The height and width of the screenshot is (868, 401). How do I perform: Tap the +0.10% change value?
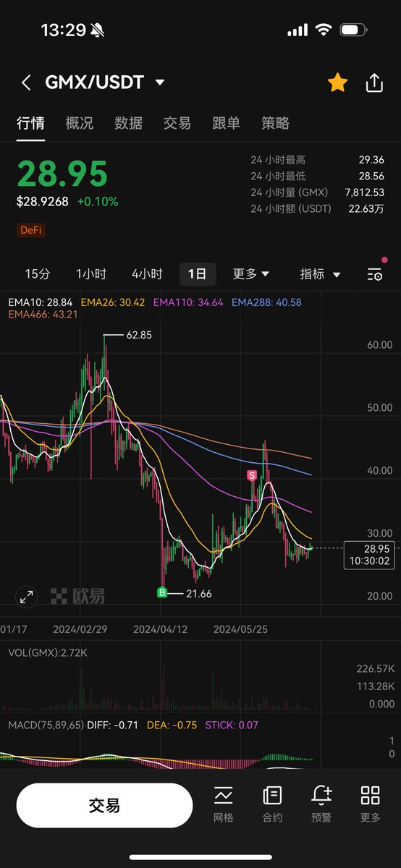[x=98, y=202]
